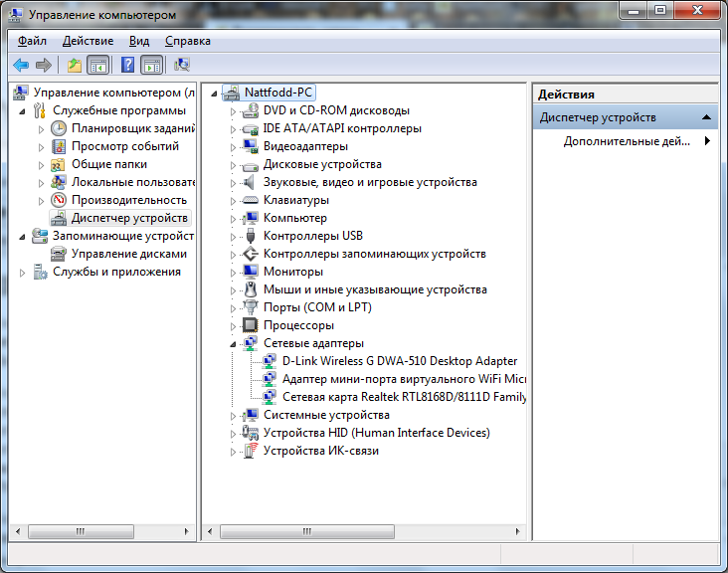Click the Up one level folder icon
728x573 pixels.
pyautogui.click(x=74, y=65)
